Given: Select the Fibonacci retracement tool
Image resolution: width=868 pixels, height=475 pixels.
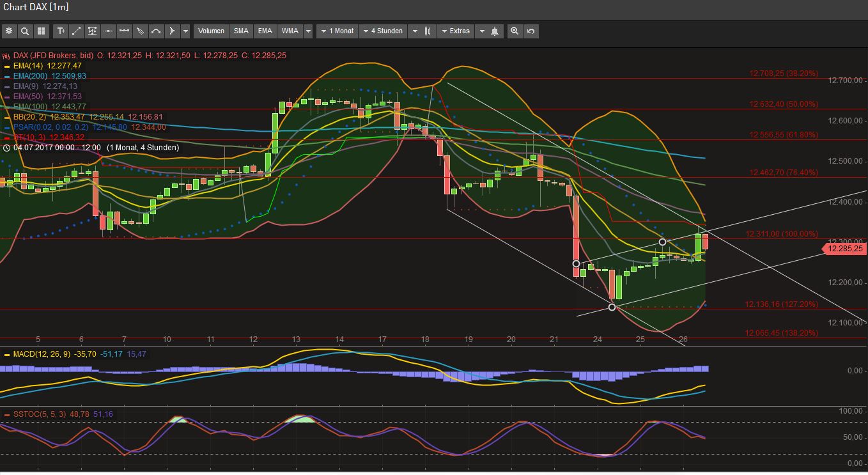Looking at the screenshot, I should click(93, 31).
